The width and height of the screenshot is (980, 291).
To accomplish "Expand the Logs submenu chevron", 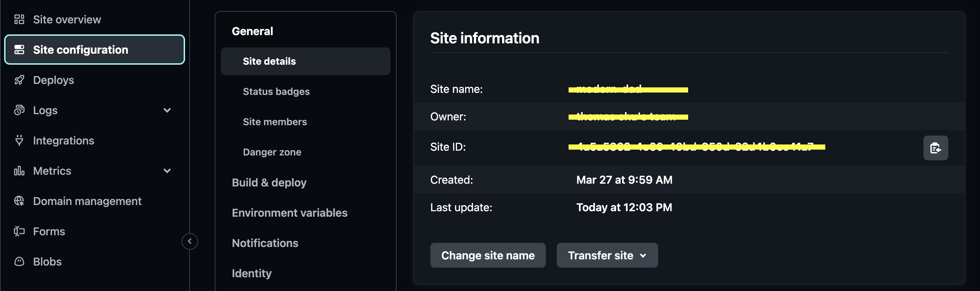I will pyautogui.click(x=167, y=110).
